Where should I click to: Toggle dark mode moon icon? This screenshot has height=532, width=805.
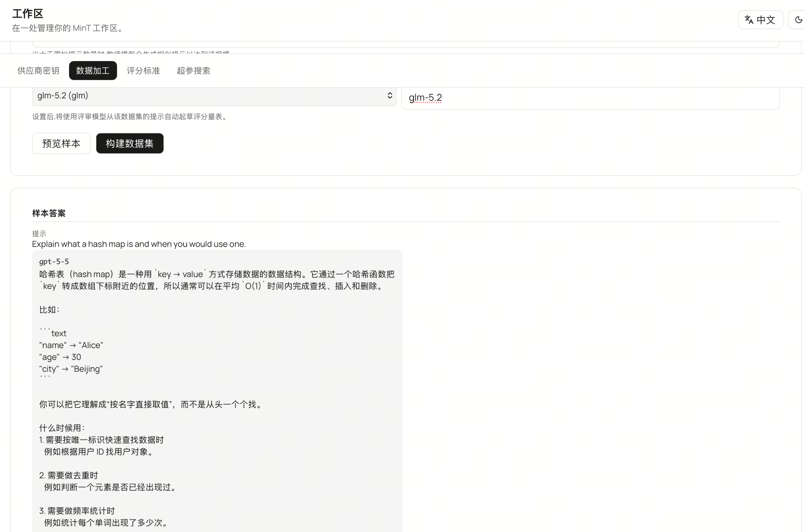pyautogui.click(x=798, y=20)
